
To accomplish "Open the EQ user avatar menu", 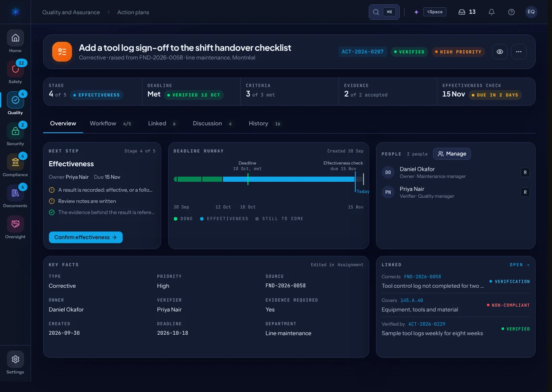I will point(531,12).
